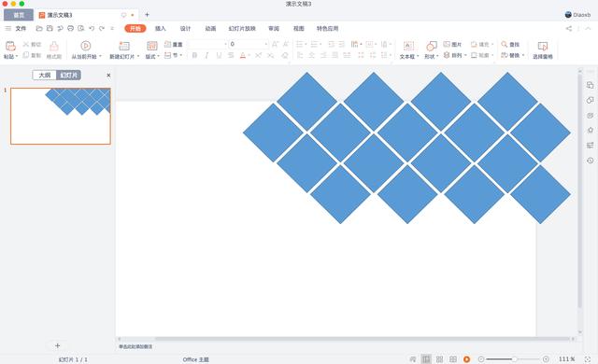Expand the Shapes (形状) dropdown arrow
This screenshot has height=364, width=598.
[437, 56]
